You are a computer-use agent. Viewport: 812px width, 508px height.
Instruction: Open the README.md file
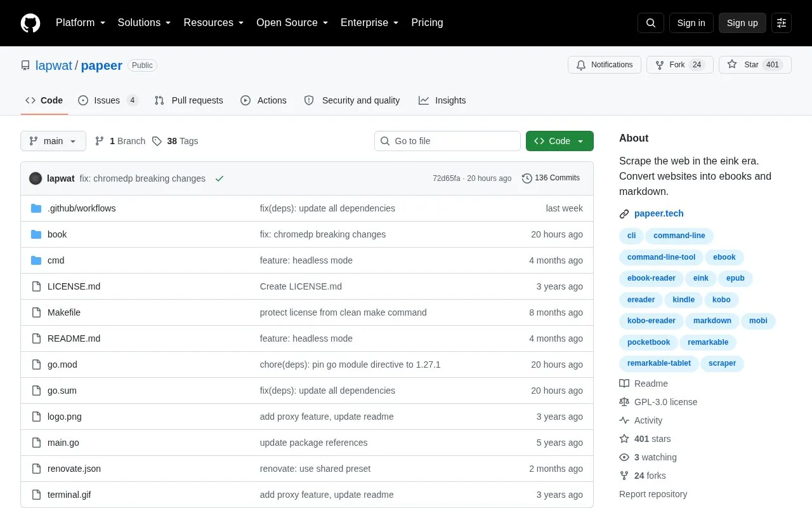tap(74, 338)
